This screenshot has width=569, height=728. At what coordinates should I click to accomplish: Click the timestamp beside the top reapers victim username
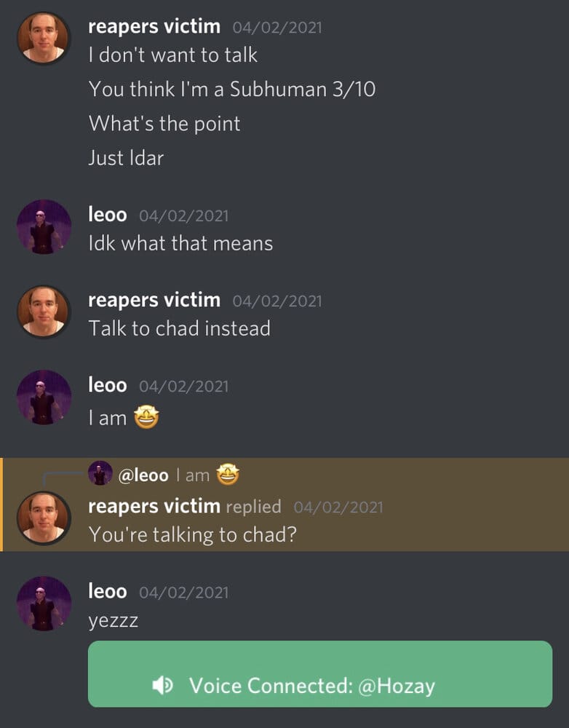click(277, 28)
